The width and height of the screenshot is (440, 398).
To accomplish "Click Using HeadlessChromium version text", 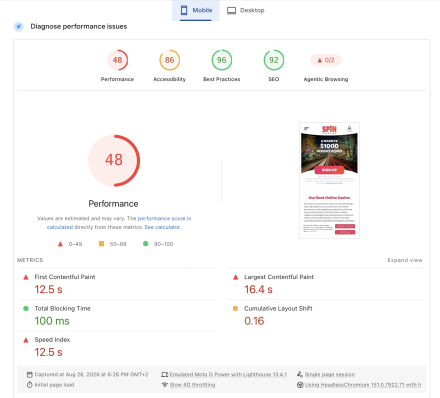I will click(363, 385).
